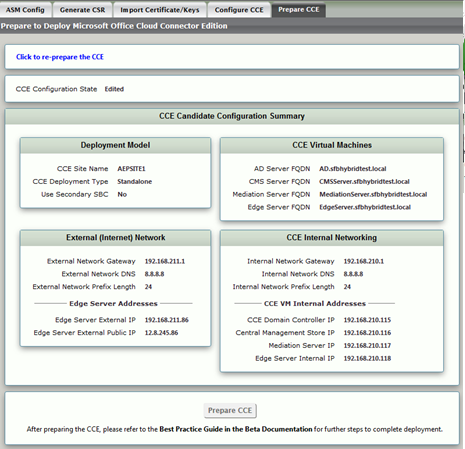Click External Network Prefix Length value 24
465x449 pixels.
point(148,287)
